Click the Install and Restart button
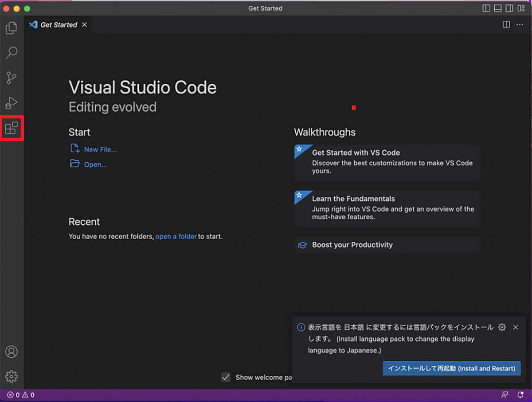This screenshot has width=532, height=402. point(451,368)
